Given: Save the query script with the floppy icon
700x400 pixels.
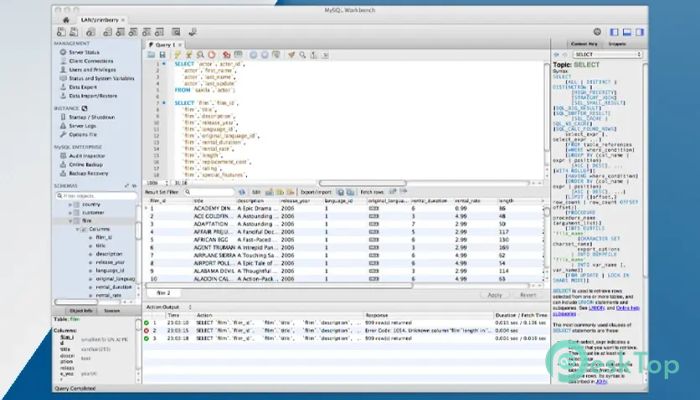Looking at the screenshot, I should point(162,55).
